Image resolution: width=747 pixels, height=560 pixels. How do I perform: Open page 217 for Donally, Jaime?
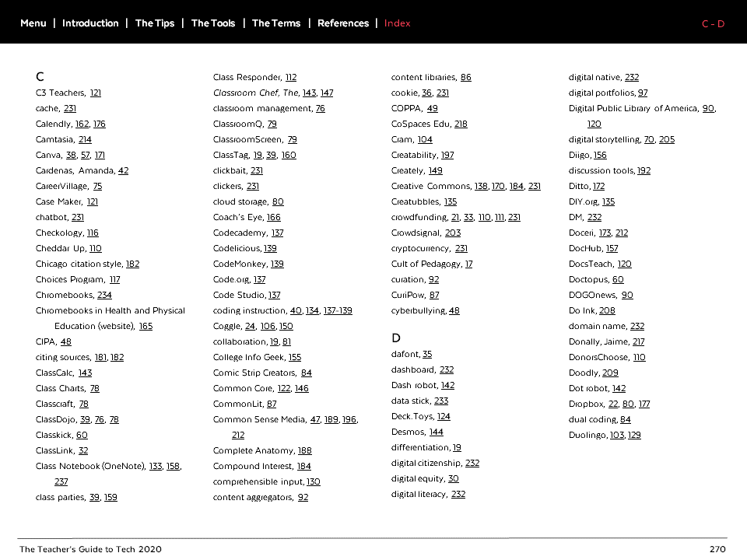pos(638,341)
